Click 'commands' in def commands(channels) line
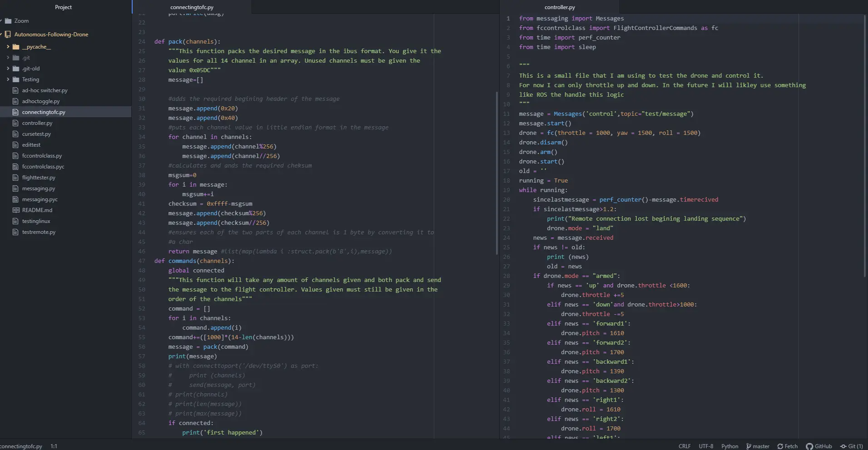The image size is (868, 450). (x=182, y=261)
